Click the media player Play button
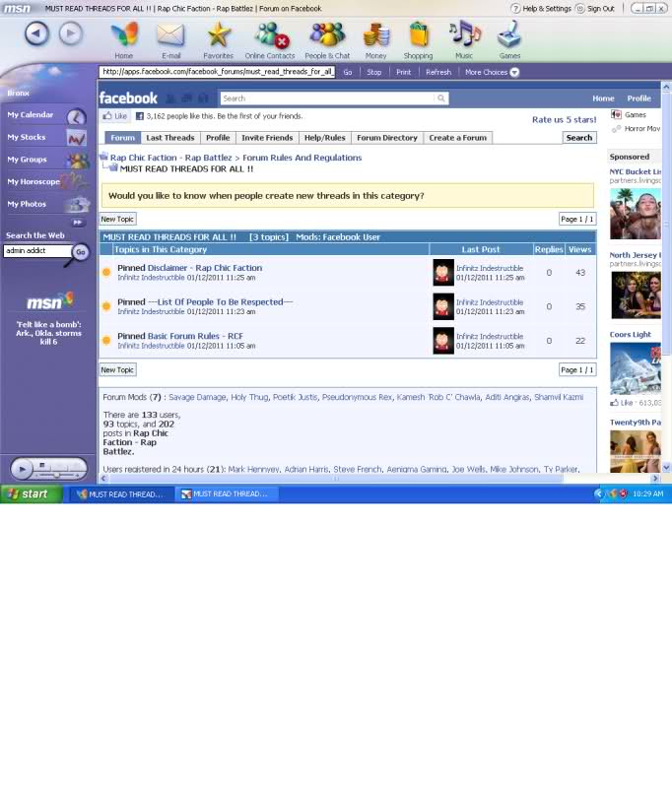Screen dimensions: 672x787 [22, 469]
